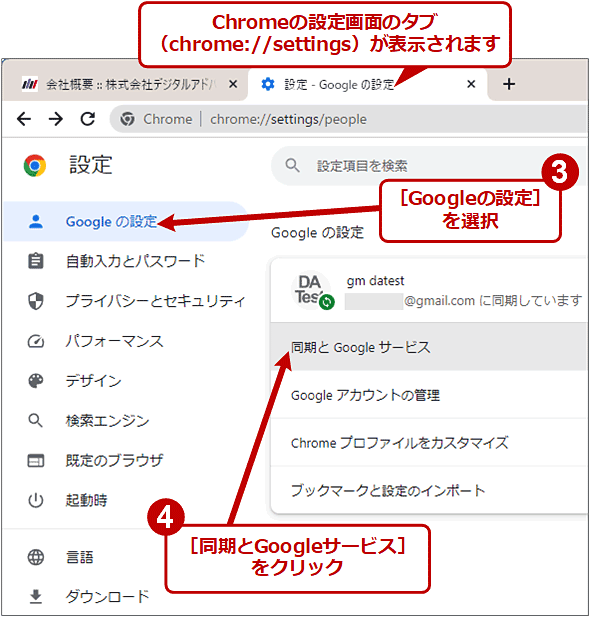The height and width of the screenshot is (617, 590).
Task: Click the speedometer icon for パフォーマンス
Action: [x=36, y=341]
